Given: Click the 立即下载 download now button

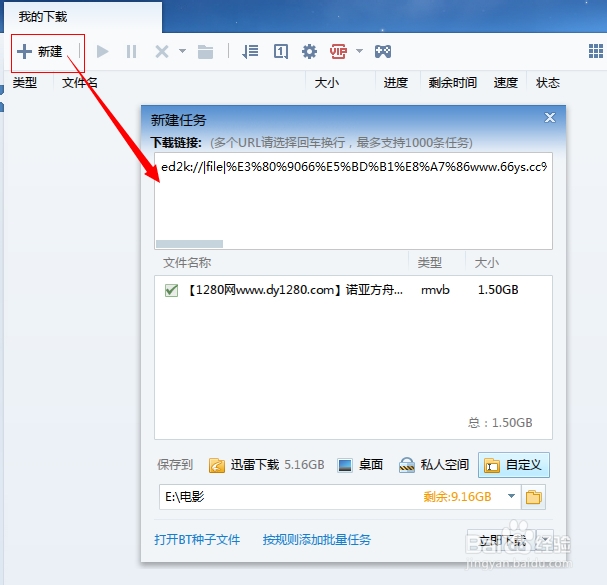Looking at the screenshot, I should (x=502, y=541).
